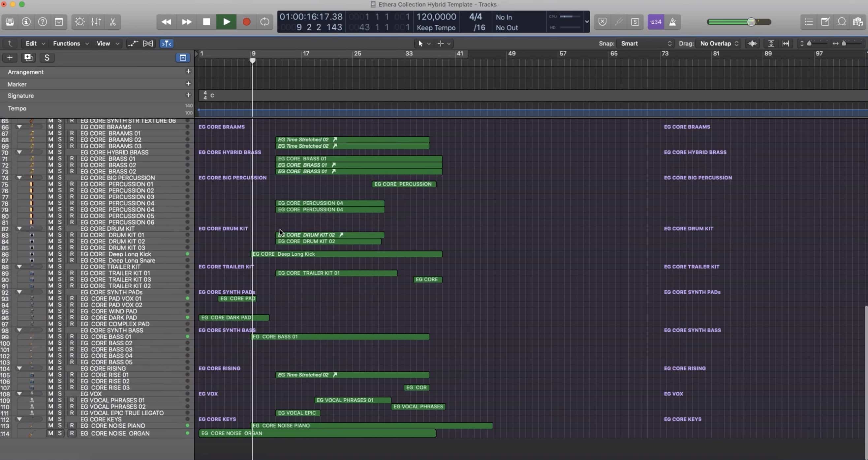
Task: Collapse the EG CORE TRAILER KIT folder
Action: [19, 267]
